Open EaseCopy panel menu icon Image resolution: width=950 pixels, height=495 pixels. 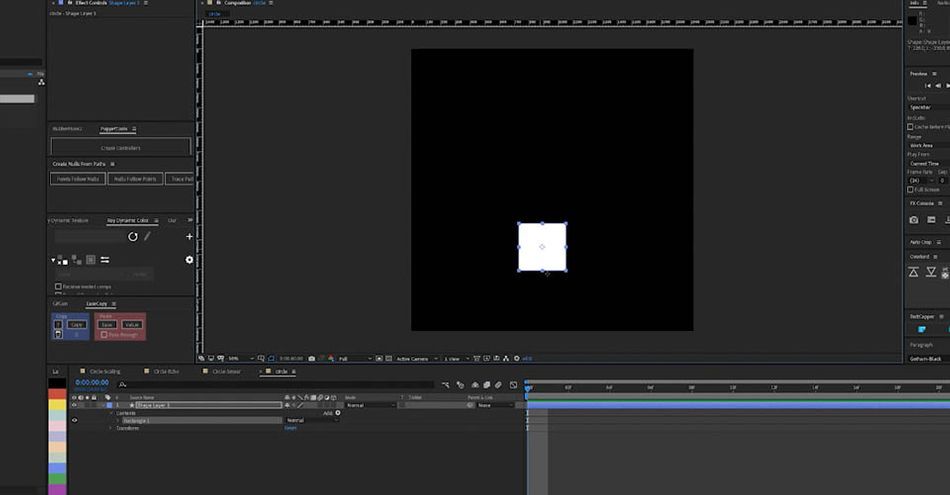click(114, 304)
